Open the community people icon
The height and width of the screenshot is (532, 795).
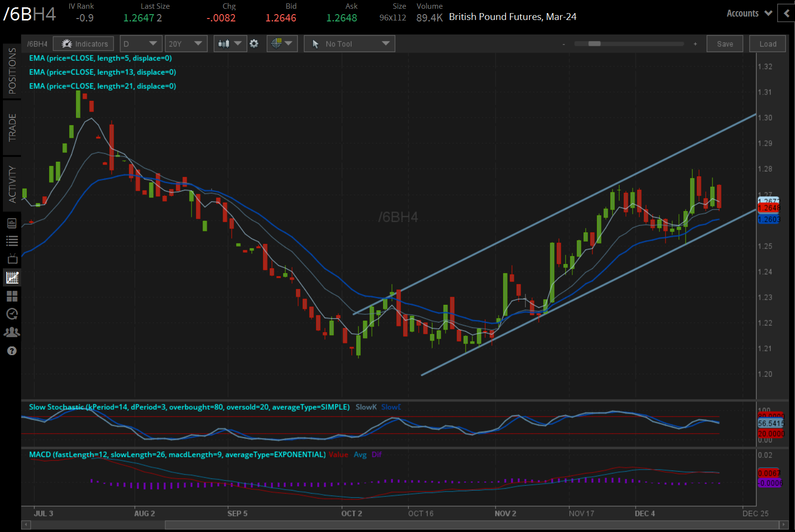12,332
